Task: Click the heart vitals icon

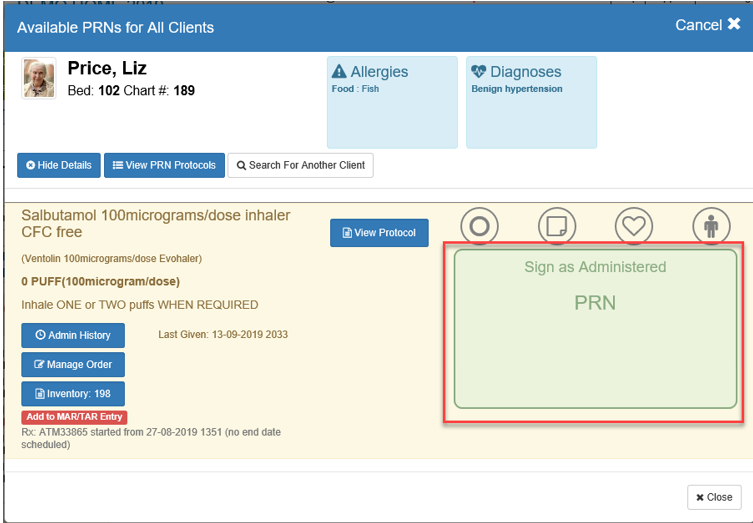Action: [633, 226]
